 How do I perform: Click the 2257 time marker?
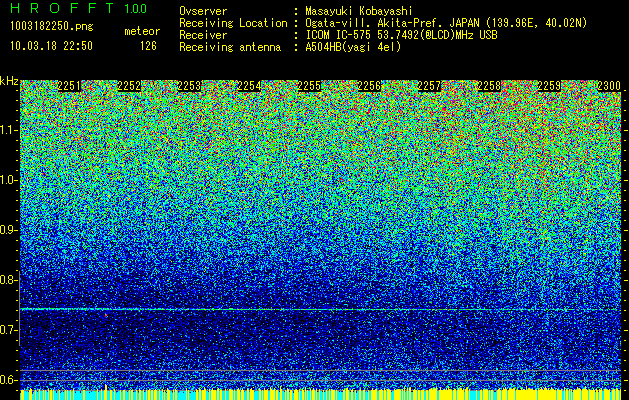click(429, 86)
